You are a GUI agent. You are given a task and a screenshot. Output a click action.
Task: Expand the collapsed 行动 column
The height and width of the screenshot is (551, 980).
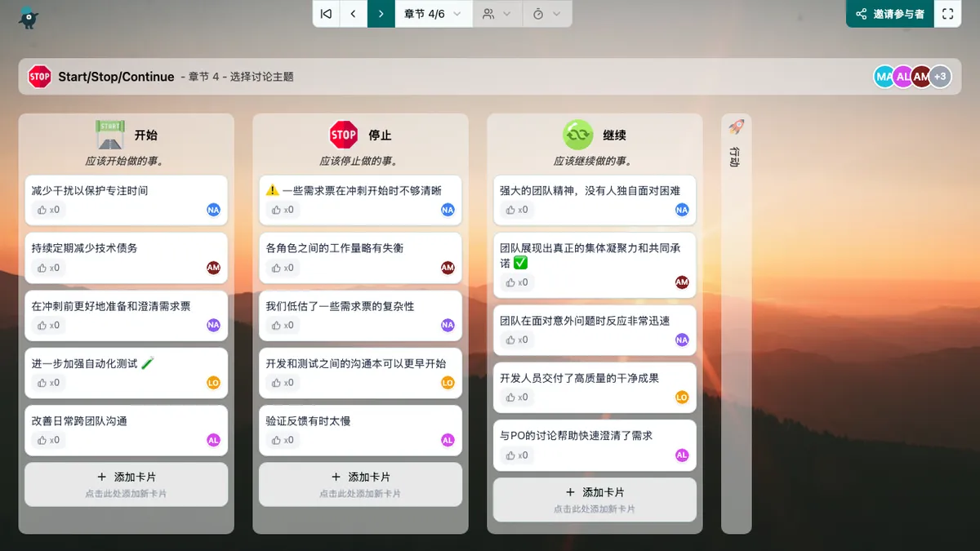point(736,156)
